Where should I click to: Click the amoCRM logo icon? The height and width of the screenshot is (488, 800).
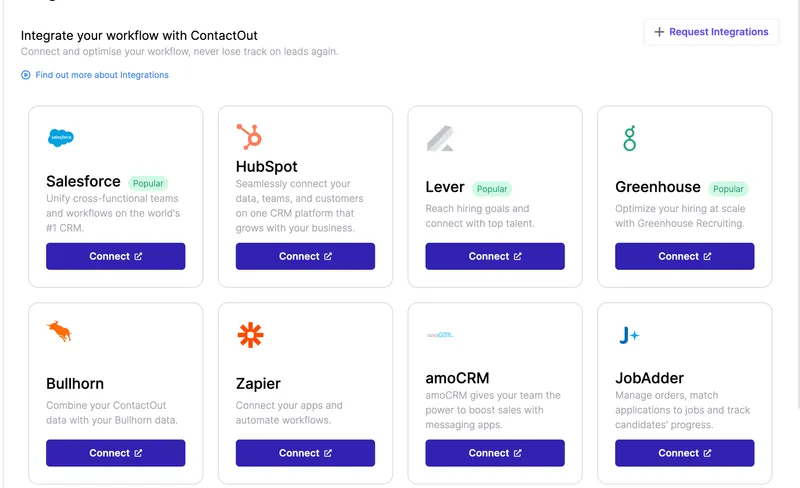440,335
